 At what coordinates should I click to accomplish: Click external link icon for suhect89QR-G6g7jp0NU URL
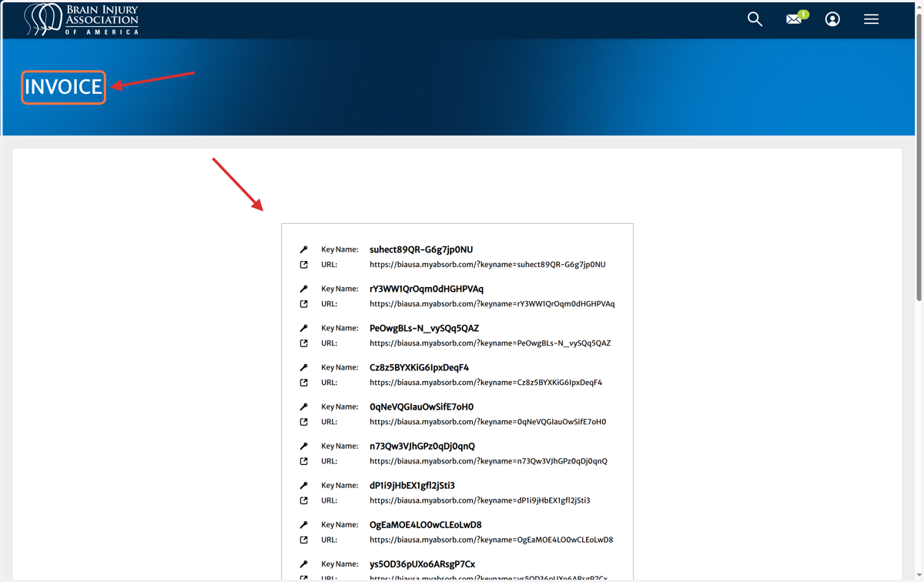pos(303,264)
